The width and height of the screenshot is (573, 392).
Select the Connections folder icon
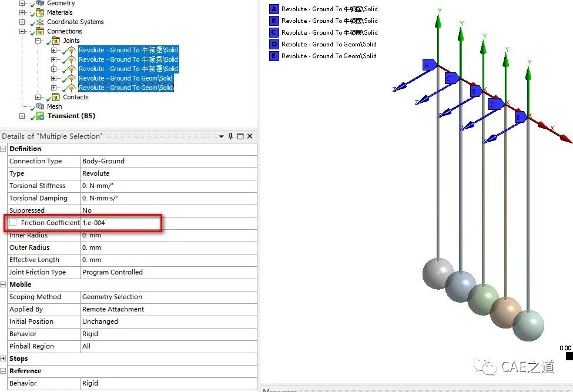40,31
